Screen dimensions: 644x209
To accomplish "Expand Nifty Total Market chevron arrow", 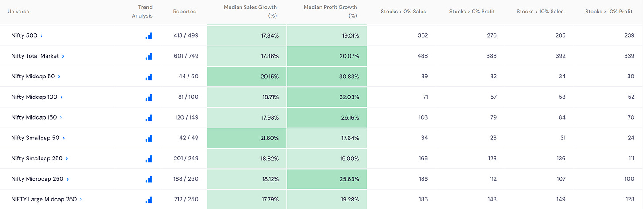I will [63, 56].
